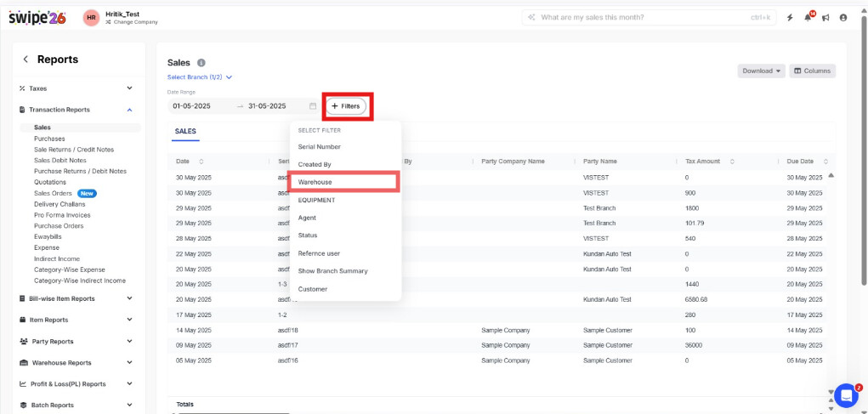
Task: Expand the Party Reports section
Action: coord(76,342)
